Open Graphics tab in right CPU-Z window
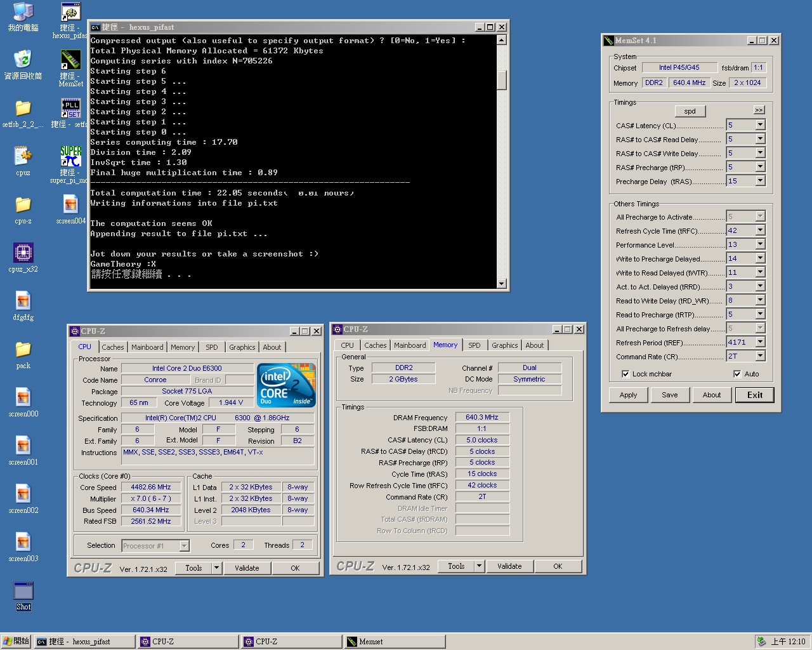The image size is (812, 650). point(505,345)
